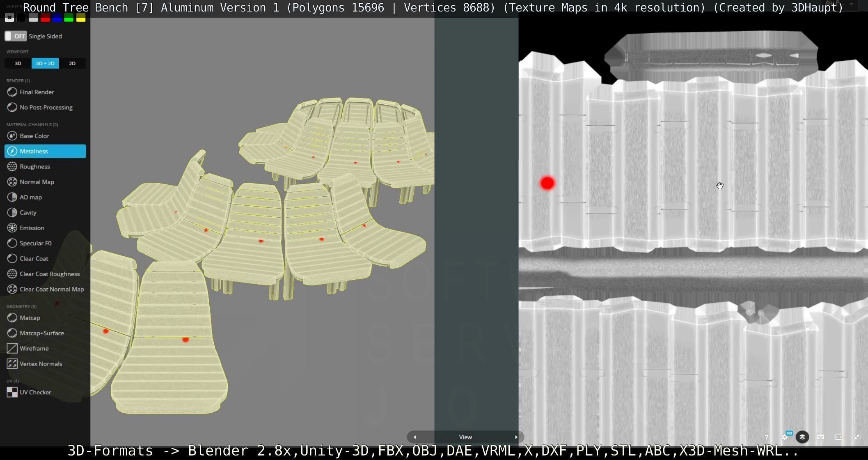Select Normal Map material channel

click(x=37, y=182)
